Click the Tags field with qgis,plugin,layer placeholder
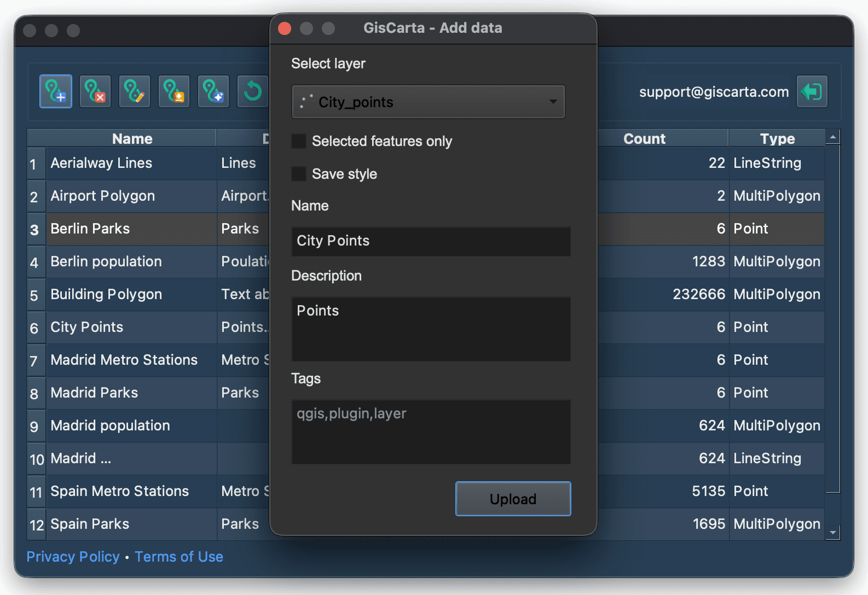 pos(431,431)
